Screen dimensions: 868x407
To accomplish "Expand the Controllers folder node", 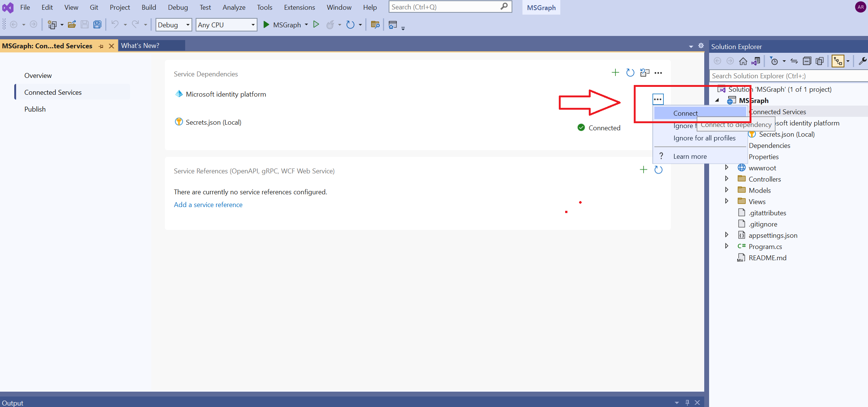I will coord(726,179).
